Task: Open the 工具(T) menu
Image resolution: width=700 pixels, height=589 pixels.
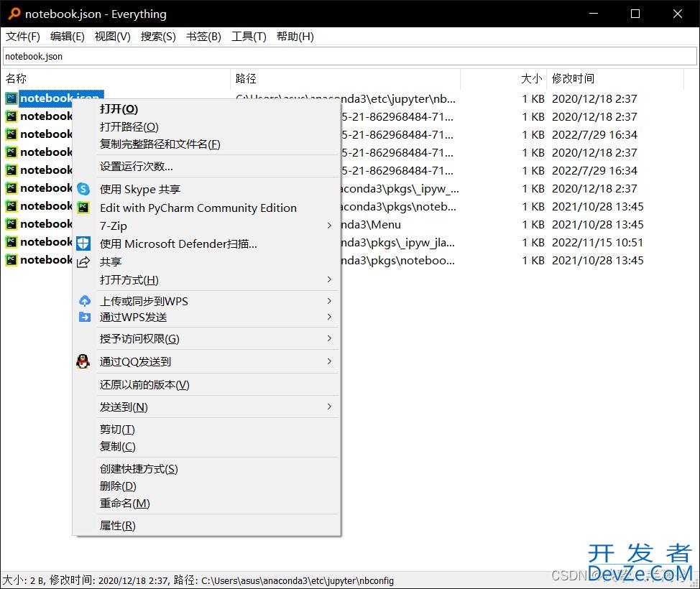Action: click(249, 37)
